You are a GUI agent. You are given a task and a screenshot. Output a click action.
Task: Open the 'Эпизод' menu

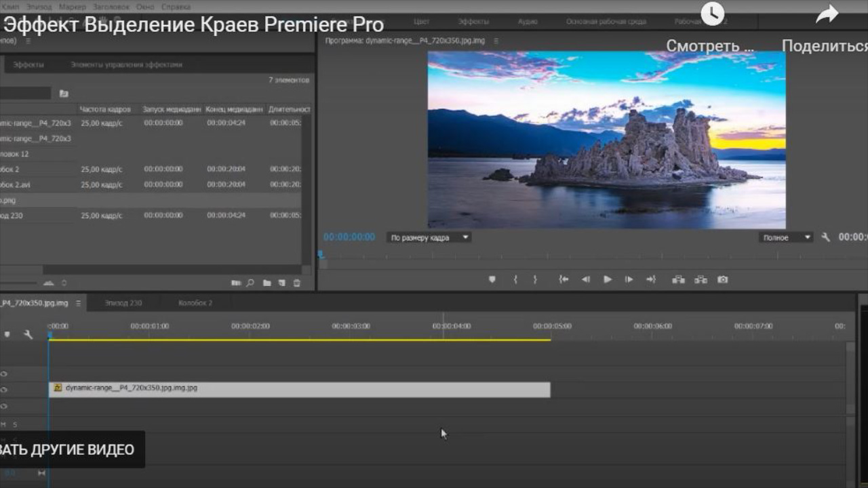[39, 7]
